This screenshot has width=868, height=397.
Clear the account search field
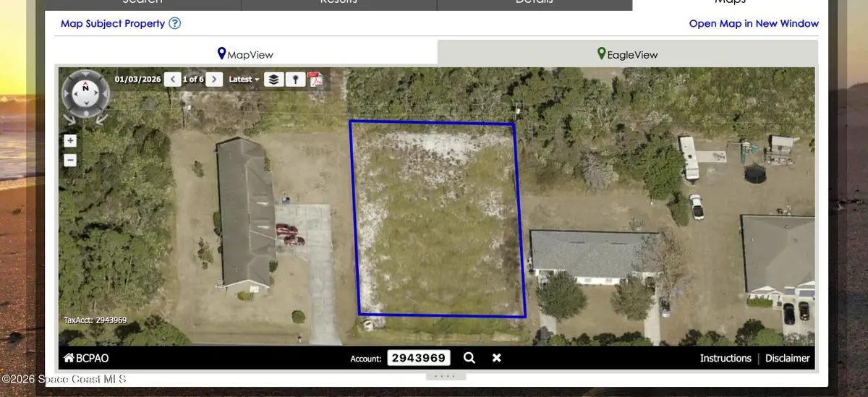(496, 358)
